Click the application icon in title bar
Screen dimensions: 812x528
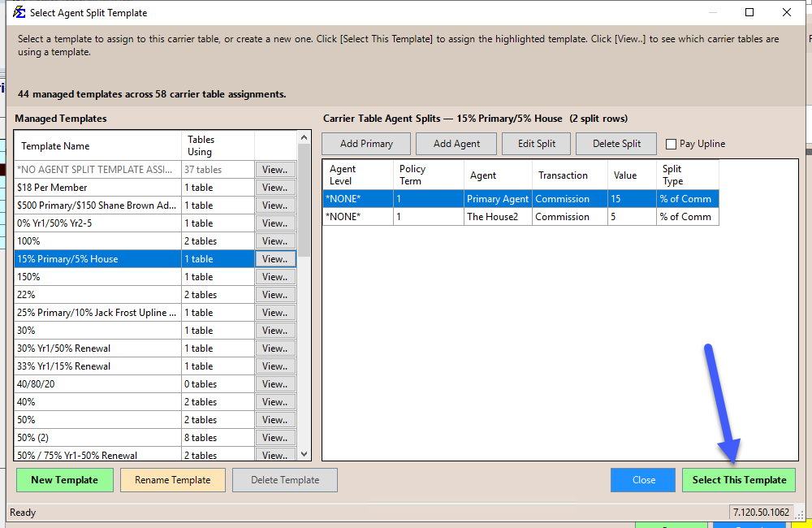pyautogui.click(x=19, y=13)
